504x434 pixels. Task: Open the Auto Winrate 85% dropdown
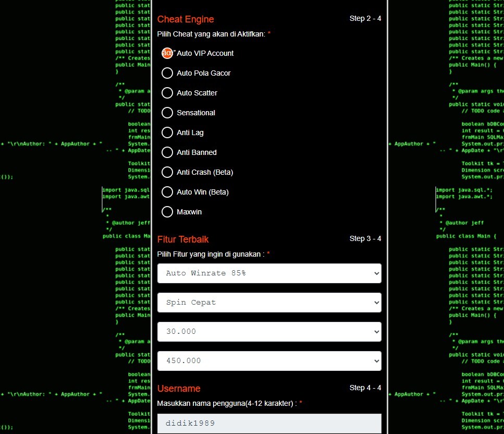tap(269, 273)
